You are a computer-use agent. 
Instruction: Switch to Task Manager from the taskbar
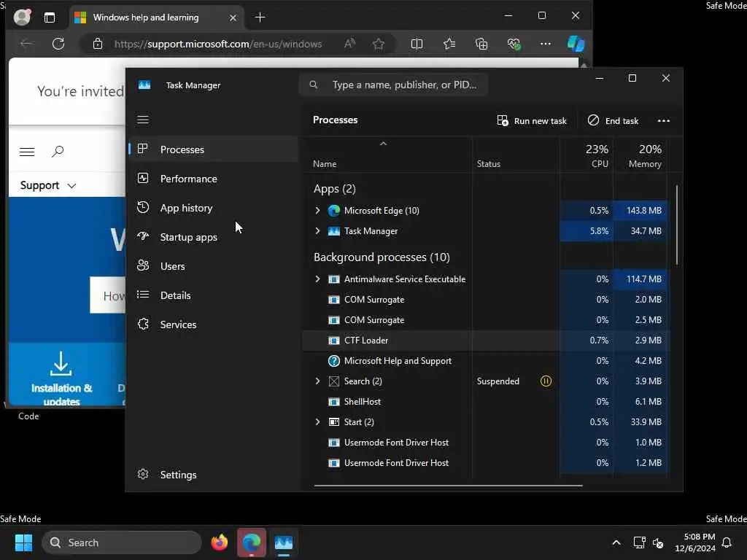(x=284, y=542)
